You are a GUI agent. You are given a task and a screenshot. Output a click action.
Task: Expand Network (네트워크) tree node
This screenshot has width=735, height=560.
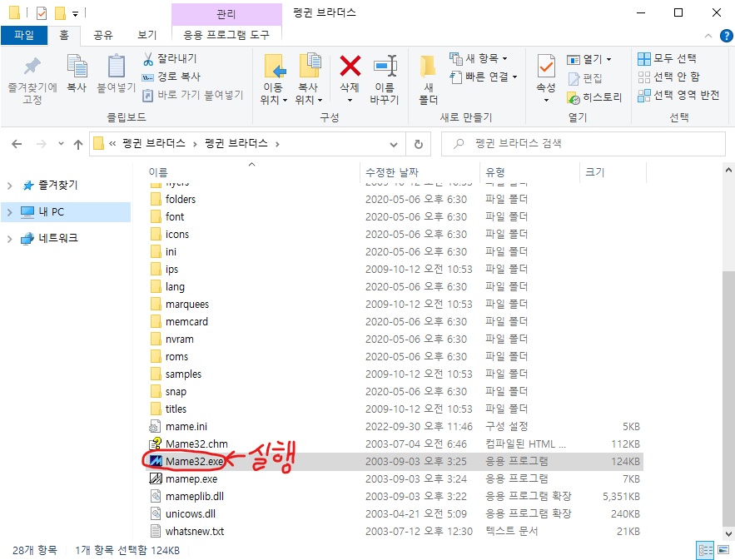(10, 239)
